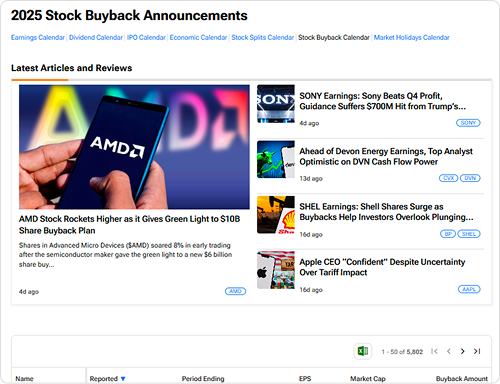Image resolution: width=500 pixels, height=384 pixels.
Task: Click the BP ticker tag
Action: [x=448, y=234]
